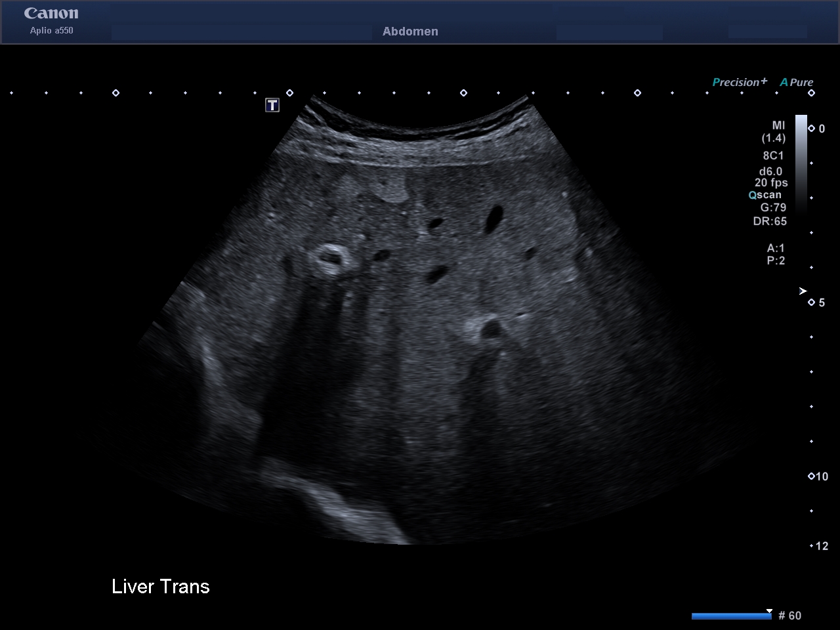The height and width of the screenshot is (630, 840).
Task: Click the white triangle above cine bar
Action: pyautogui.click(x=769, y=610)
